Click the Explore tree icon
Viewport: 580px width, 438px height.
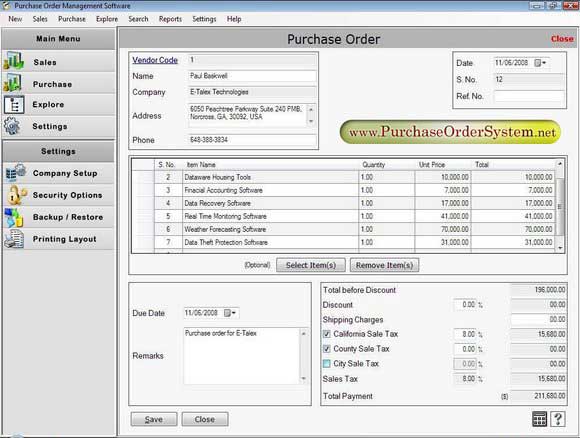[x=14, y=105]
